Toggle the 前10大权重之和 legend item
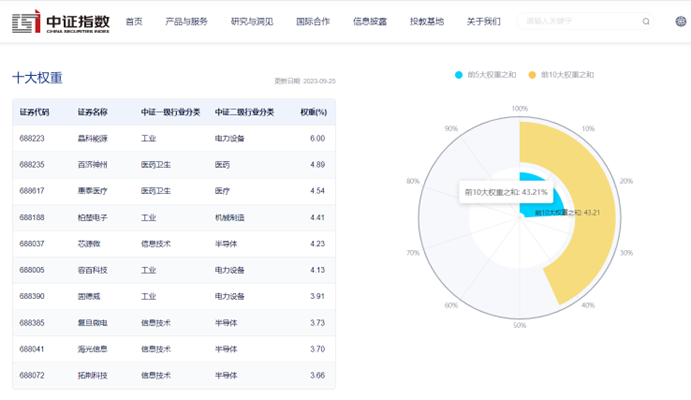 [561, 75]
